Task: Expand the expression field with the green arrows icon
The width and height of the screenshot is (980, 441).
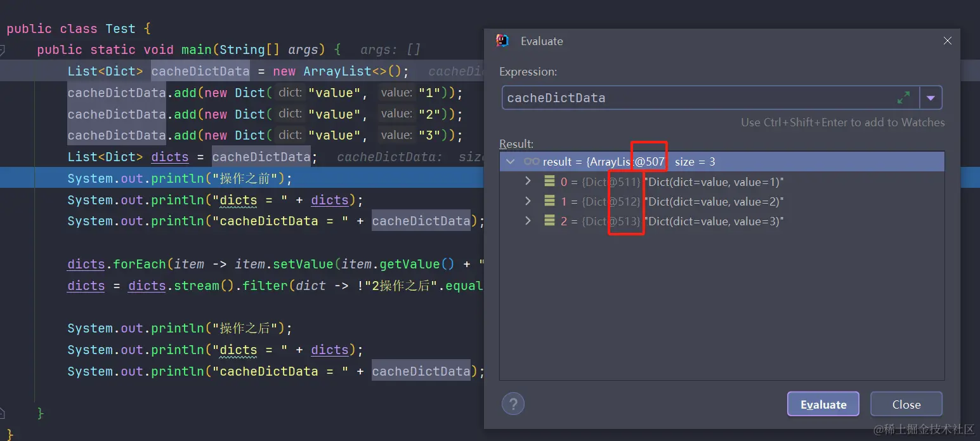Action: pyautogui.click(x=903, y=98)
